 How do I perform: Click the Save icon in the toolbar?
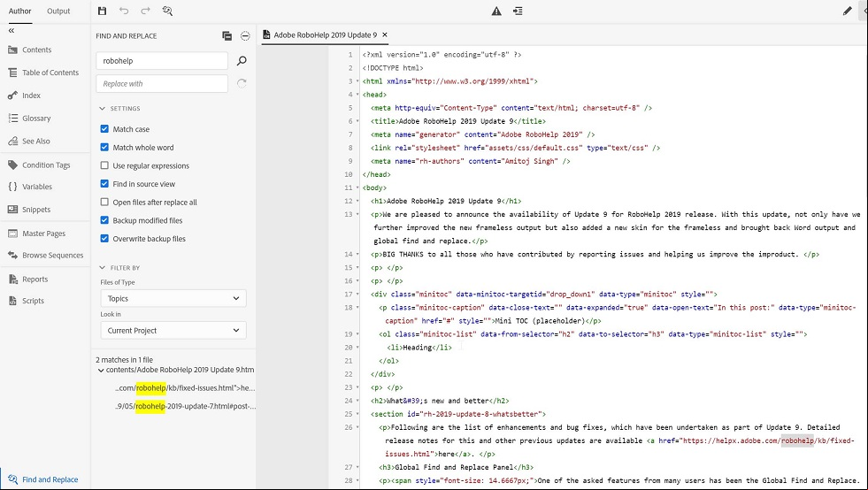102,11
